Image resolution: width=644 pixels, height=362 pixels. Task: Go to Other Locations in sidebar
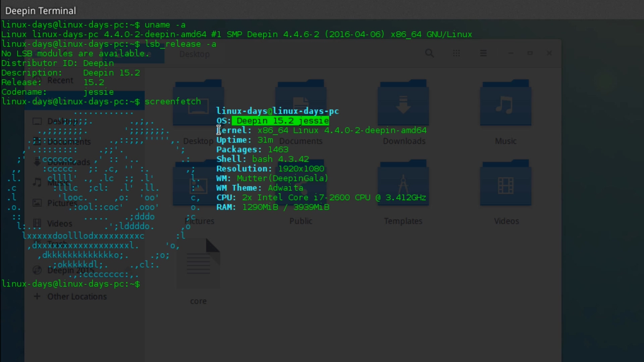77,297
